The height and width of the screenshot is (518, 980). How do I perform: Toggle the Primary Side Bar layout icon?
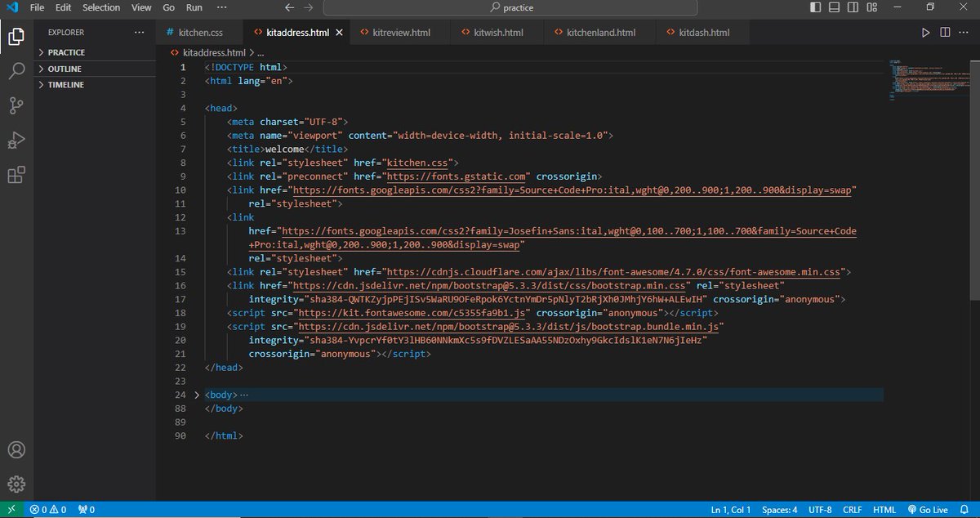816,7
